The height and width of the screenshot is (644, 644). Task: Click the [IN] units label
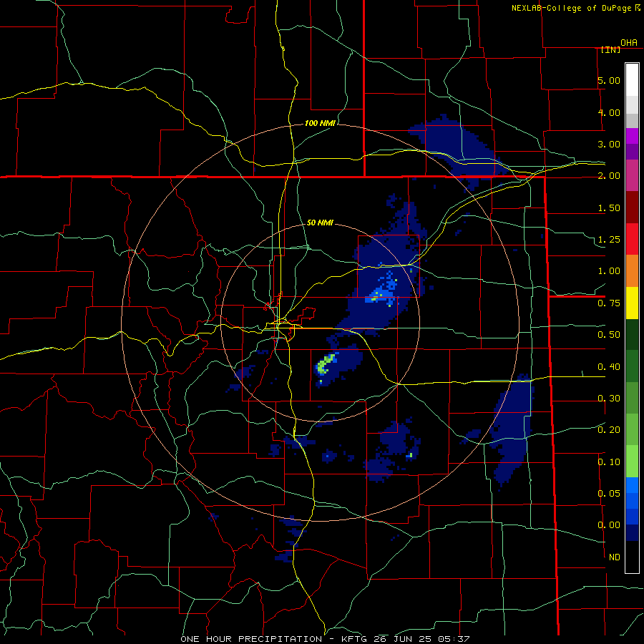click(610, 49)
